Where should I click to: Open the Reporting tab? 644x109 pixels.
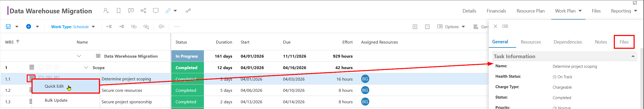pyautogui.click(x=621, y=11)
